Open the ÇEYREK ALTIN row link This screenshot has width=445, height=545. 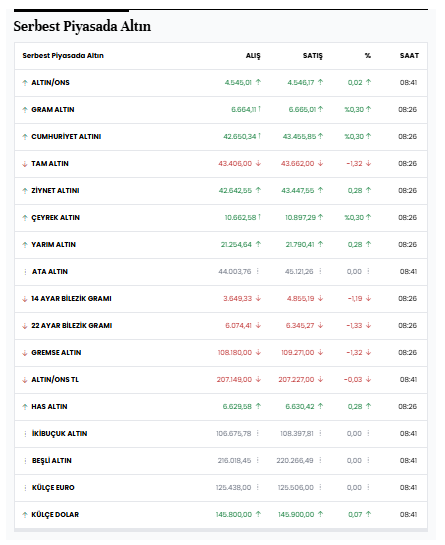tap(56, 218)
